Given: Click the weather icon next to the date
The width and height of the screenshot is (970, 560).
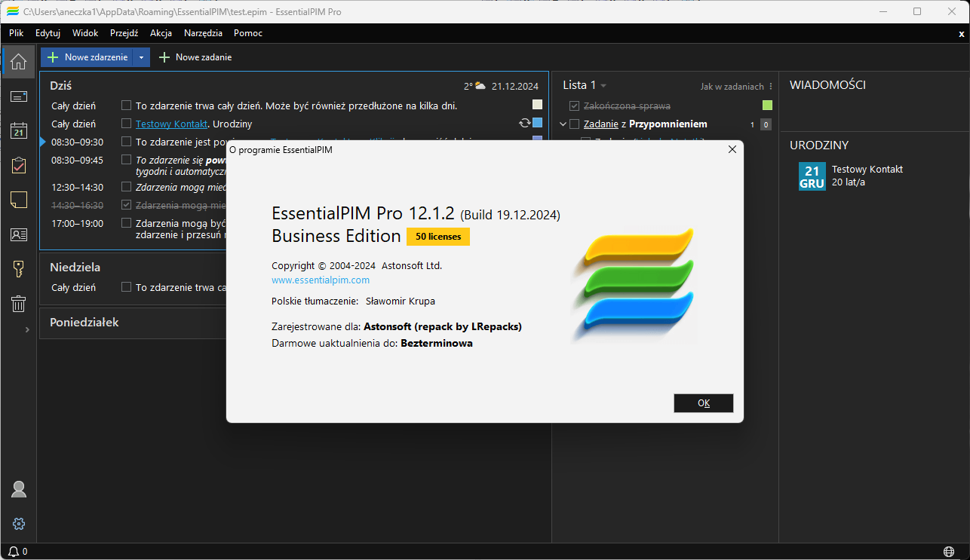Looking at the screenshot, I should (x=480, y=86).
